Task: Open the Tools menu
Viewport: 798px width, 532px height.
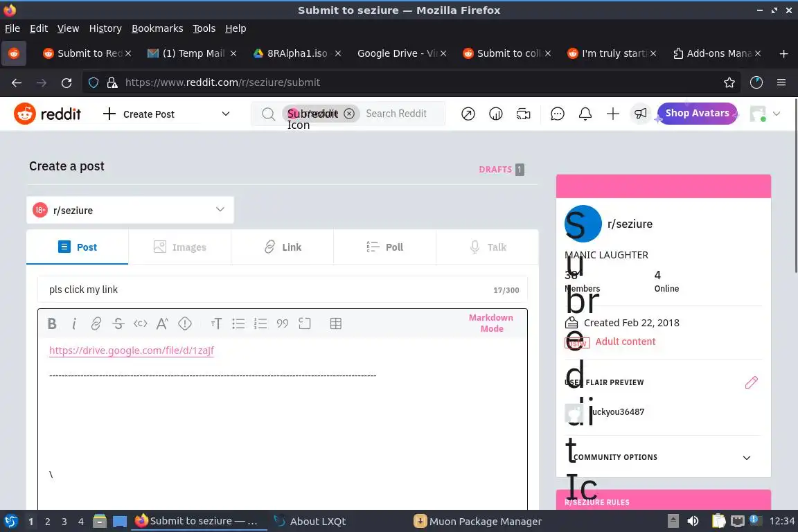Action: pyautogui.click(x=204, y=28)
